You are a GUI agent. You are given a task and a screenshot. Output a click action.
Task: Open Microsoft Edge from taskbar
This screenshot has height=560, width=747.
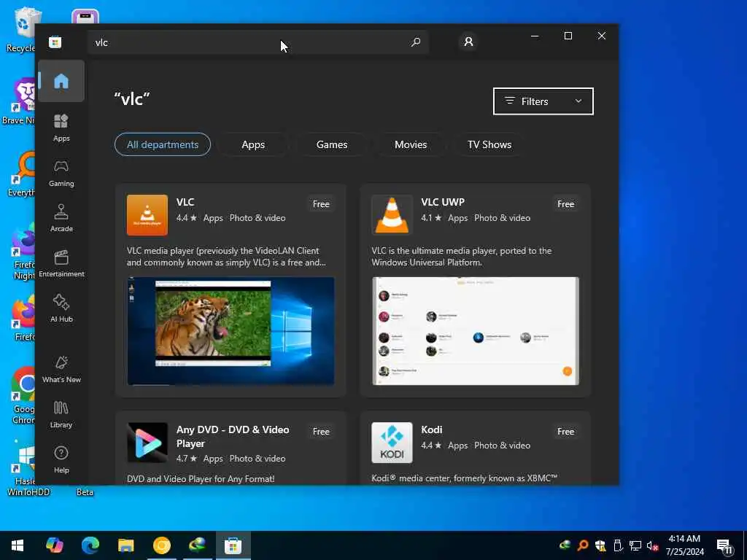click(90, 545)
